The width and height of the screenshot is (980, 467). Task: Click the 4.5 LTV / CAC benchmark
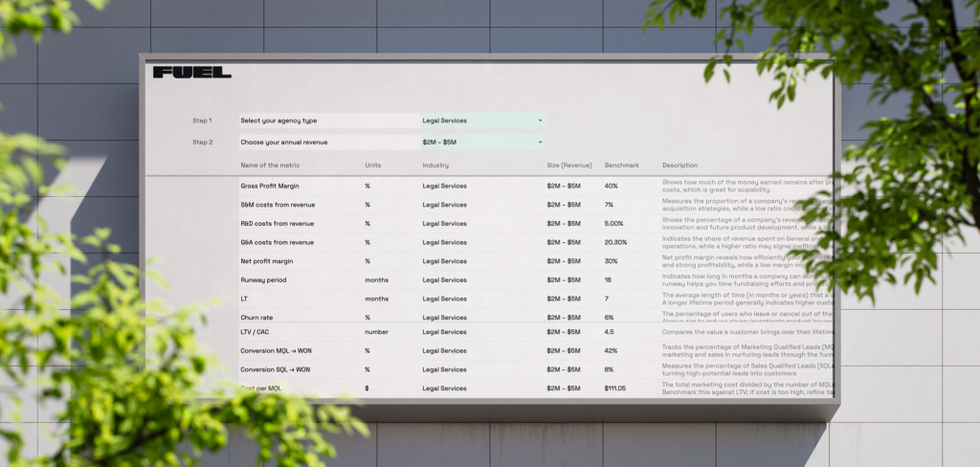610,332
